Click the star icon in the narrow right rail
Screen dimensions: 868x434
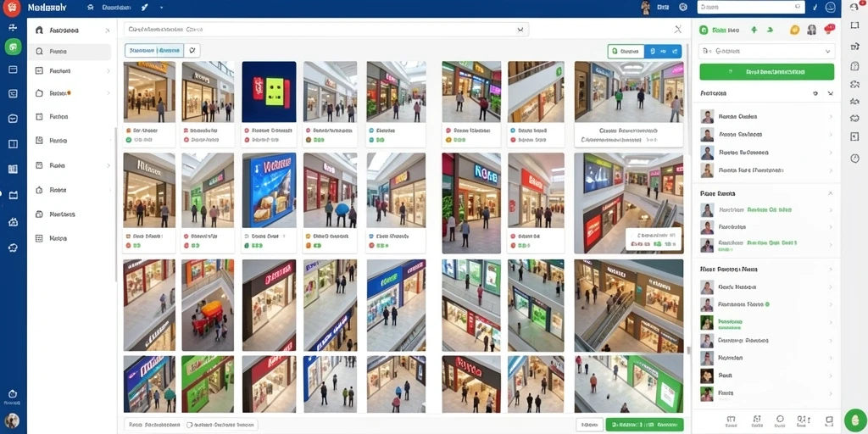pos(854,102)
